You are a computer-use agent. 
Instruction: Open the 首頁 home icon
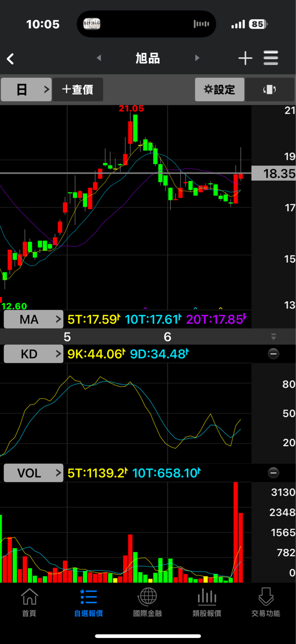tap(29, 603)
